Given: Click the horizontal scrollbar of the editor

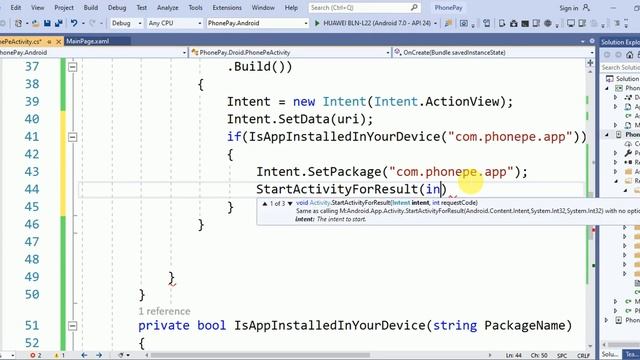Looking at the screenshot, I should pos(260,355).
